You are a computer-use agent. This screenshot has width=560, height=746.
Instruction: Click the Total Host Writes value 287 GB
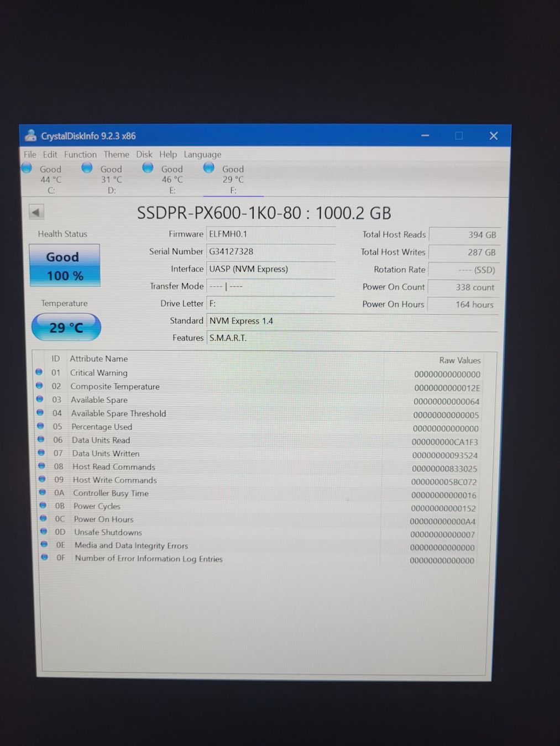coord(464,253)
